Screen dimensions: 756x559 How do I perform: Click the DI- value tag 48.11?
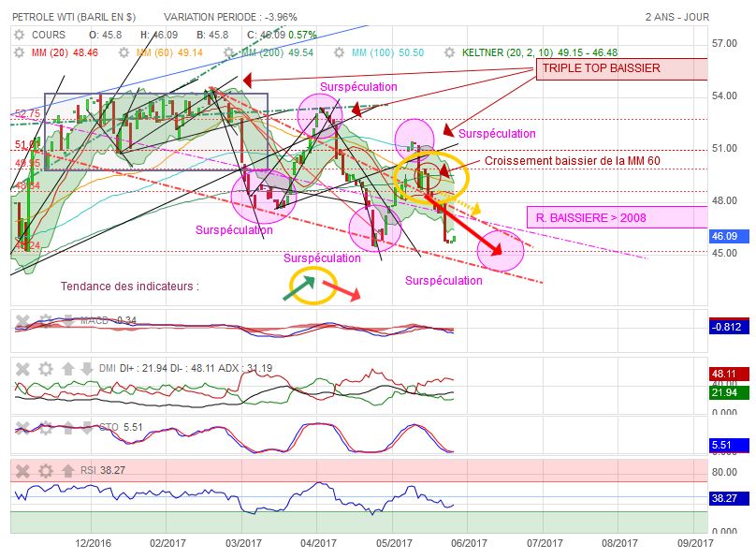(730, 374)
